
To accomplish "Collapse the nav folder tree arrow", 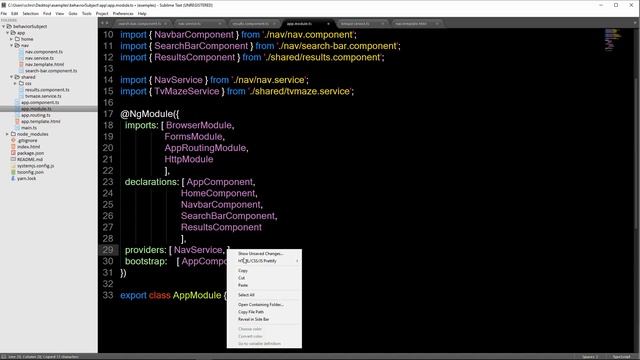I will [12, 45].
